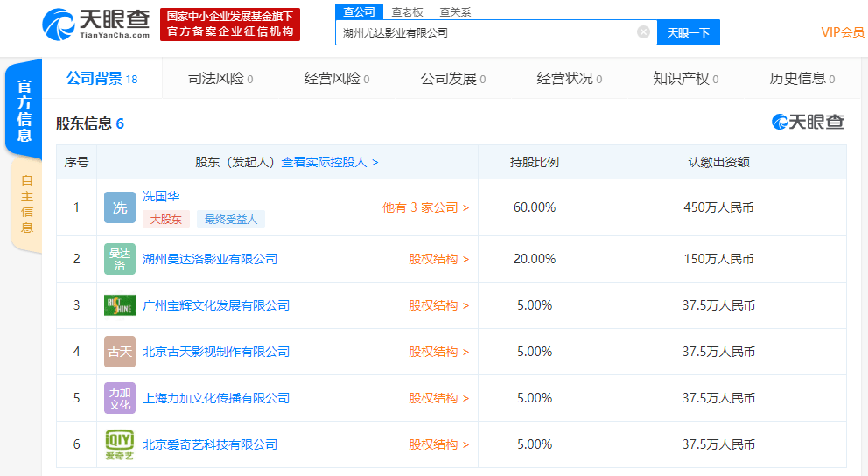Click the TianYanCha logo
The width and height of the screenshot is (868, 476).
coord(97,24)
